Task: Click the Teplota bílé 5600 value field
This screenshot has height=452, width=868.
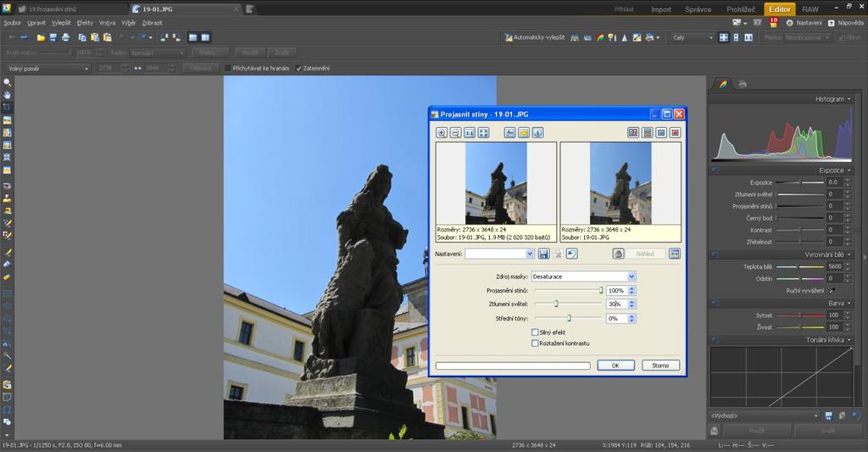Action: (x=835, y=266)
